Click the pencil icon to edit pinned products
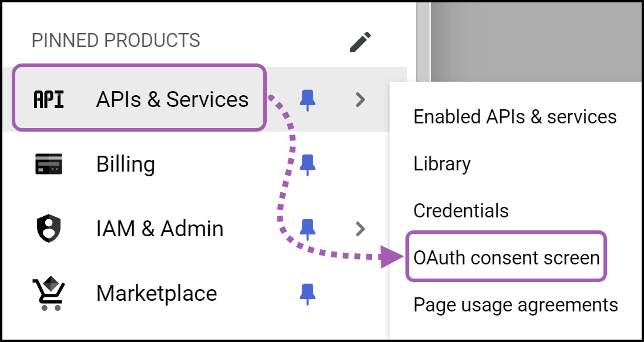 [360, 41]
